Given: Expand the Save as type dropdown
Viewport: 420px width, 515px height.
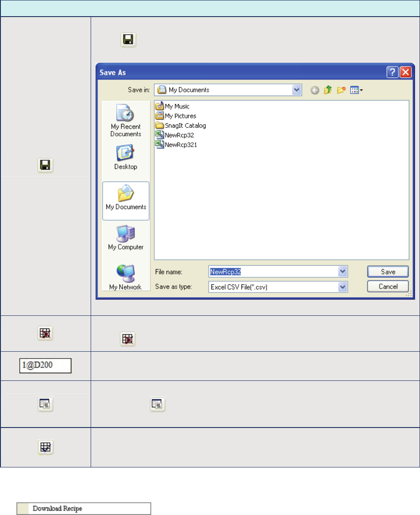Looking at the screenshot, I should [342, 287].
